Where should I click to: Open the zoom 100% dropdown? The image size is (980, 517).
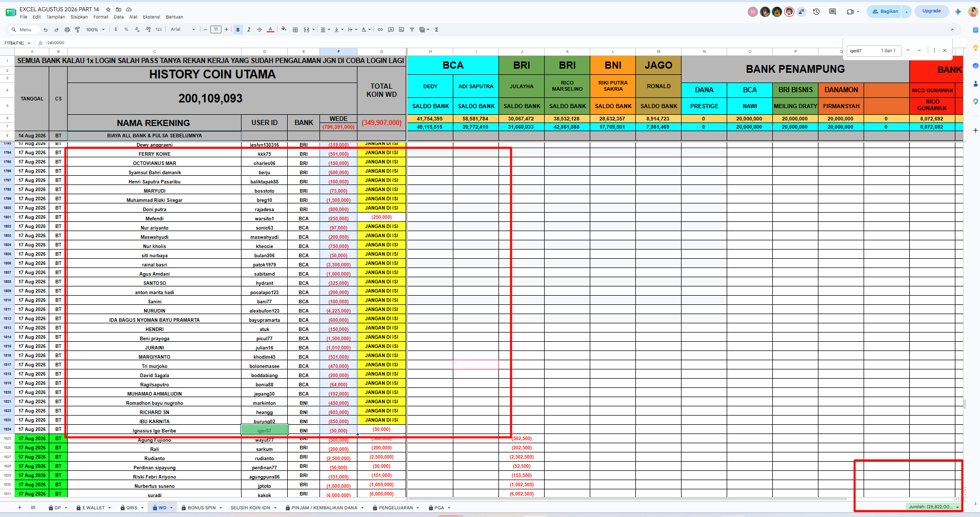point(95,30)
